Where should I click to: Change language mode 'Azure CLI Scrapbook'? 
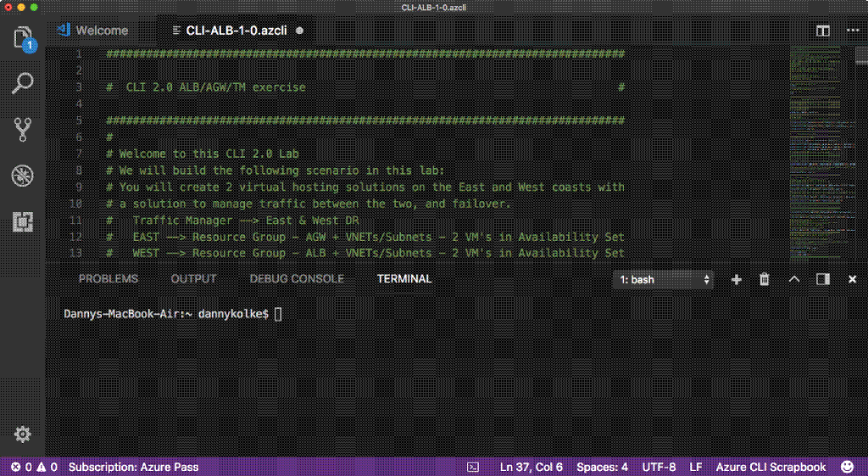click(x=771, y=468)
